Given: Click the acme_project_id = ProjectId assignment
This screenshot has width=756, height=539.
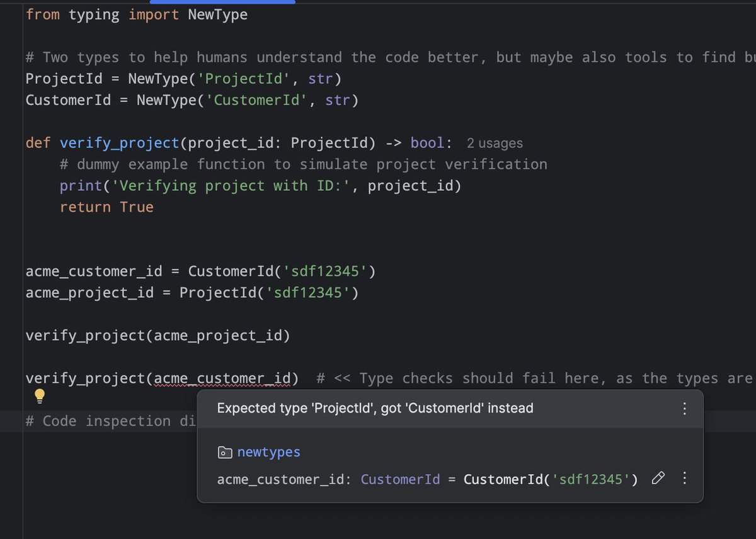Looking at the screenshot, I should (192, 293).
